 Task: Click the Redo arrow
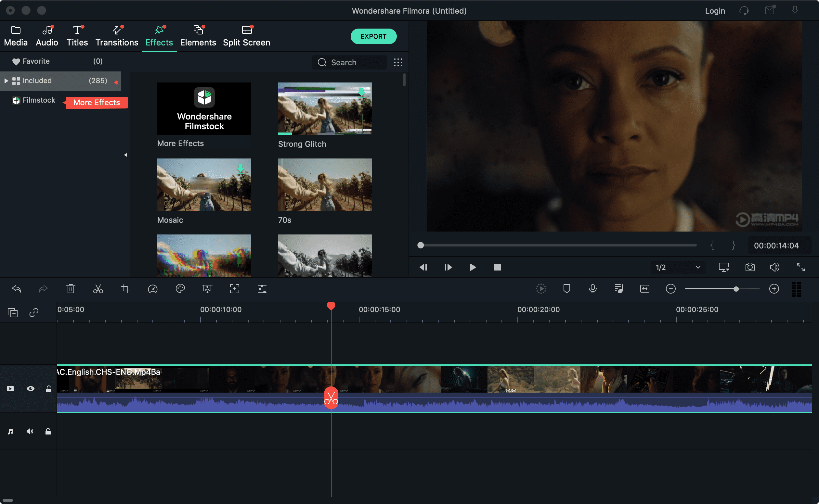tap(43, 289)
